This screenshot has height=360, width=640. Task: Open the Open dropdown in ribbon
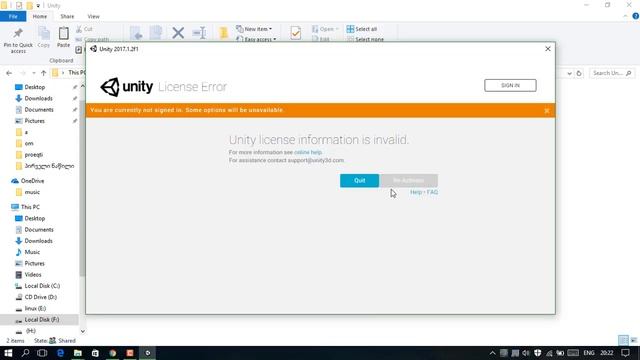point(325,29)
